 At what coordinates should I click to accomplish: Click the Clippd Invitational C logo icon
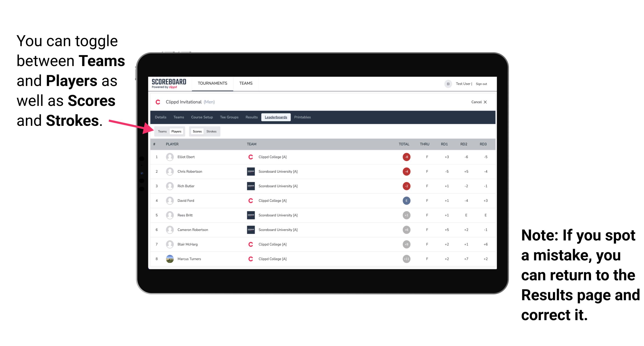click(x=158, y=102)
